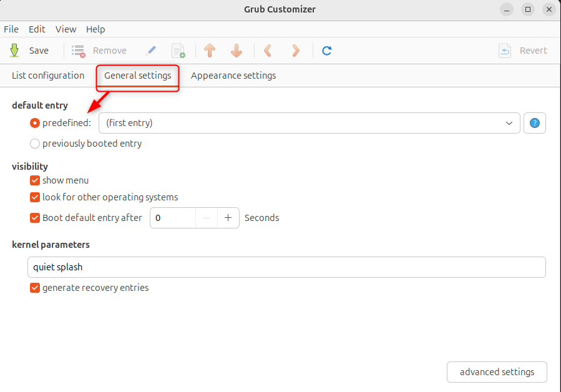Switch to the Appearance settings tab
Screen dimensions: 561x392
coord(233,76)
